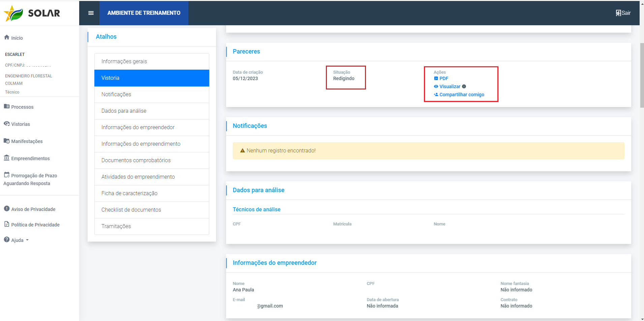Click Técnicos de análise subheading
Image resolution: width=644 pixels, height=321 pixels.
pyautogui.click(x=256, y=209)
